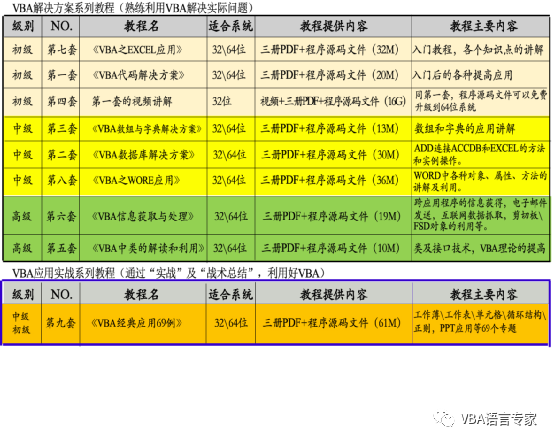Click the VBA语言专家 watermark text
This screenshot has height=443, width=554.
(x=499, y=420)
